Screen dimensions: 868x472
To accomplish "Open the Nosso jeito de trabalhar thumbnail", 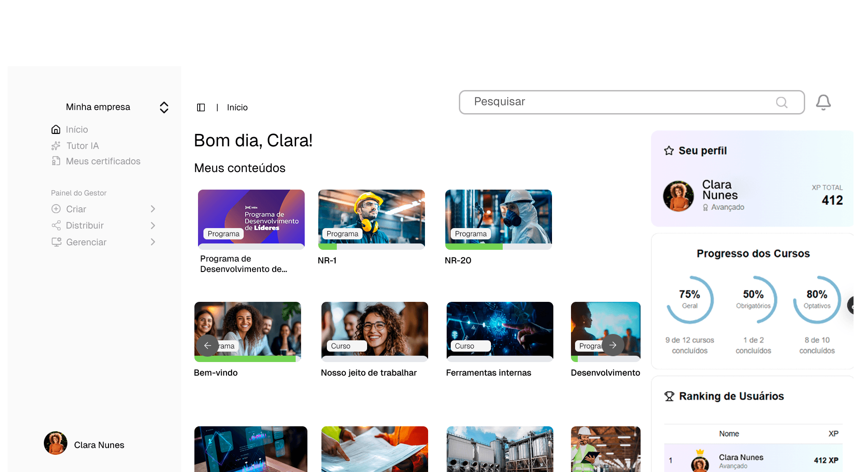I will (x=375, y=329).
